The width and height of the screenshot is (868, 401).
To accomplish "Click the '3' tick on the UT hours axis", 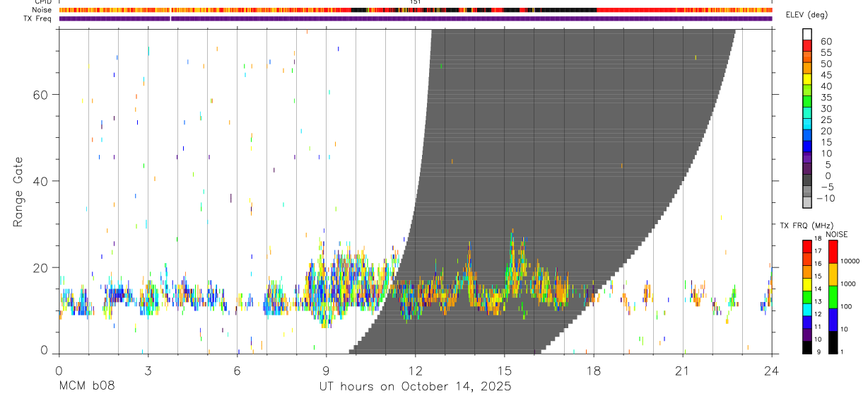I will 148,370.
